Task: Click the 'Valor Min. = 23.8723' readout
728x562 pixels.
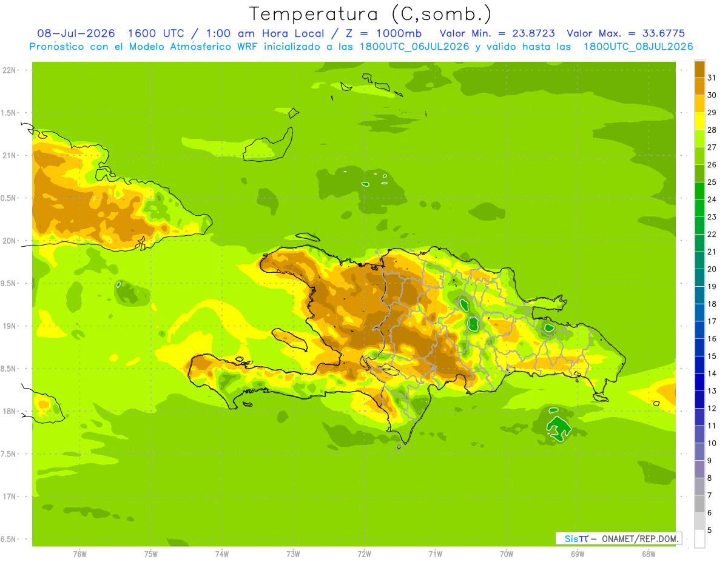Action: (x=497, y=33)
